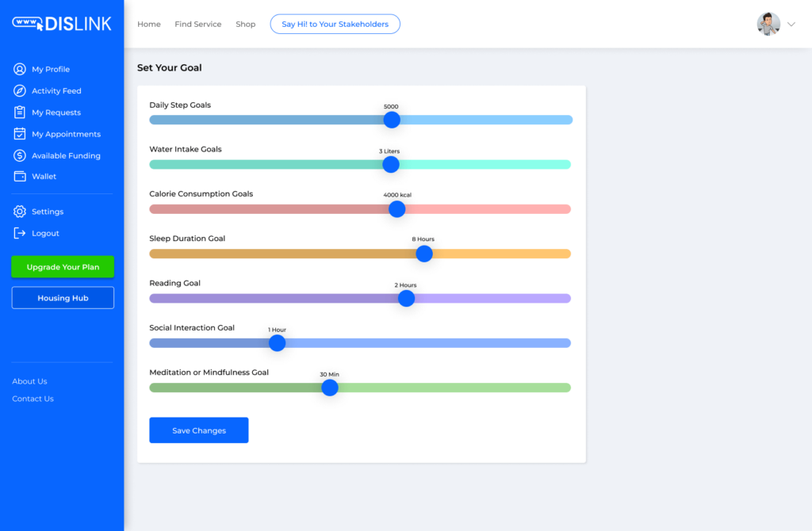
Task: Click the Activity Feed compass icon
Action: (x=20, y=91)
